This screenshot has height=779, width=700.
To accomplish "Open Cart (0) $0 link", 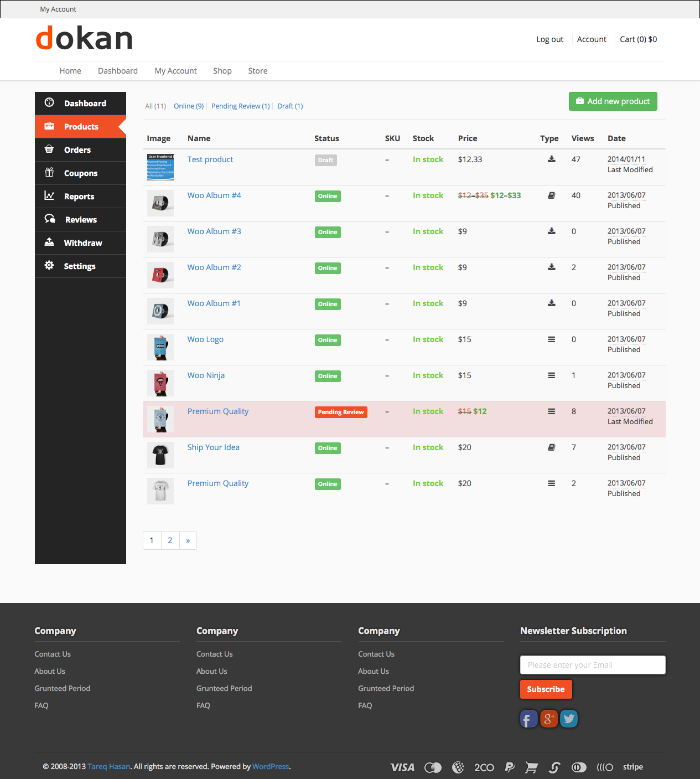I will (x=639, y=39).
